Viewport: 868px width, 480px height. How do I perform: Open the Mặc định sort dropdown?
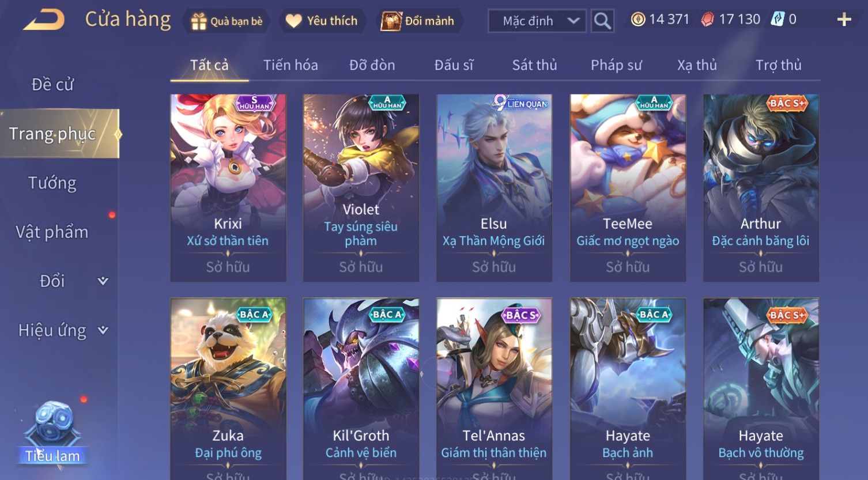(x=537, y=21)
